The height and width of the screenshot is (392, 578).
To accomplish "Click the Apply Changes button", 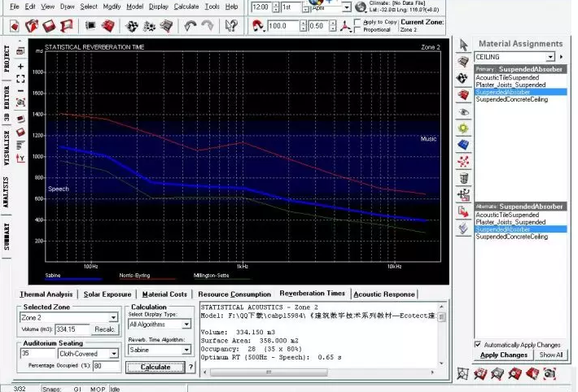I will [504, 355].
